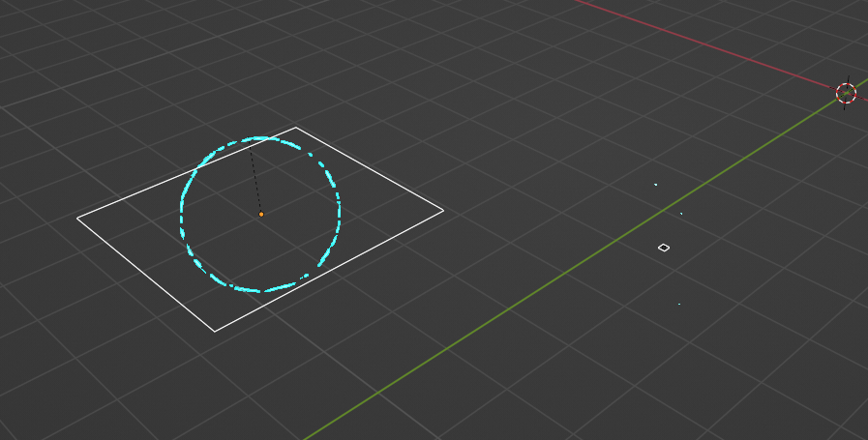Select the orange origin dot inside circle
Image resolution: width=868 pixels, height=440 pixels.
point(261,214)
